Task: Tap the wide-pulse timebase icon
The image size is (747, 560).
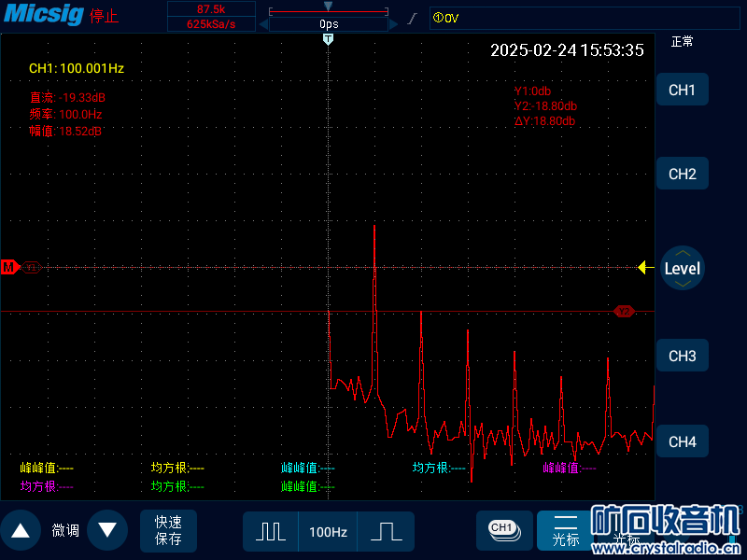Action: (385, 531)
